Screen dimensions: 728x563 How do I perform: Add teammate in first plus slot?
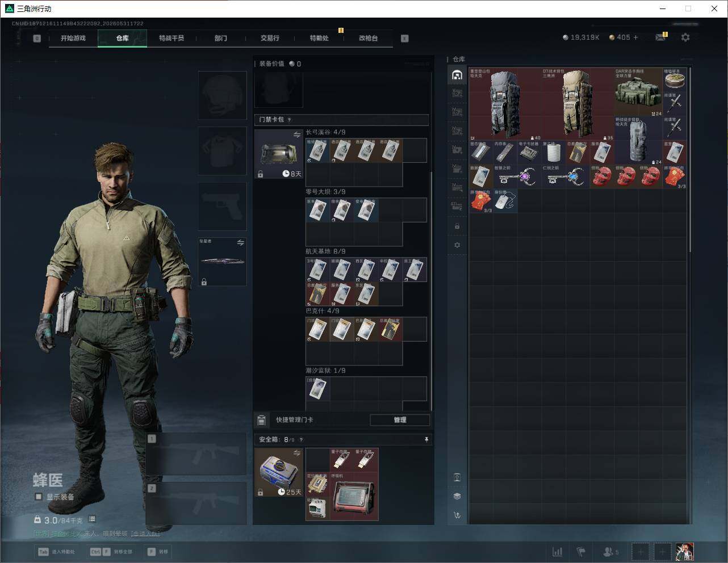641,552
